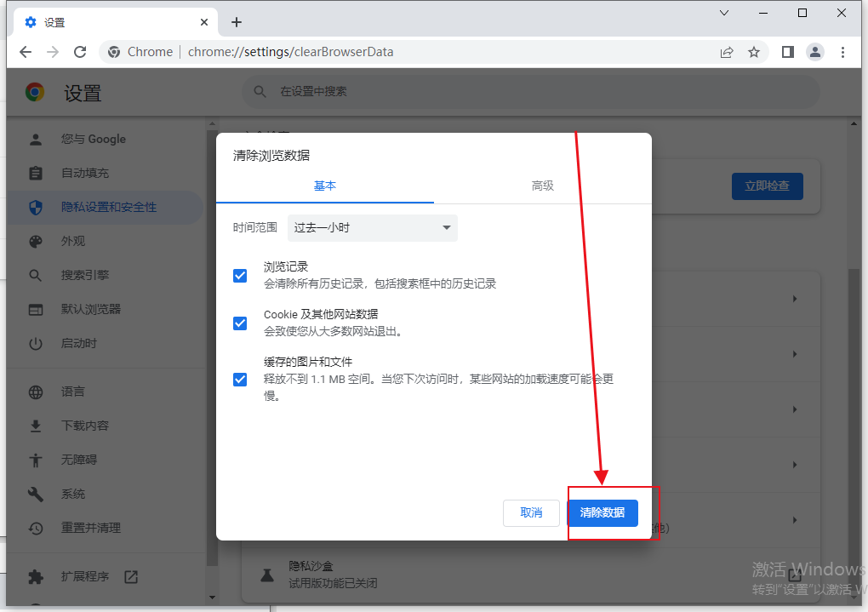Click the 语言 globe icon
The image size is (868, 612).
(x=36, y=392)
